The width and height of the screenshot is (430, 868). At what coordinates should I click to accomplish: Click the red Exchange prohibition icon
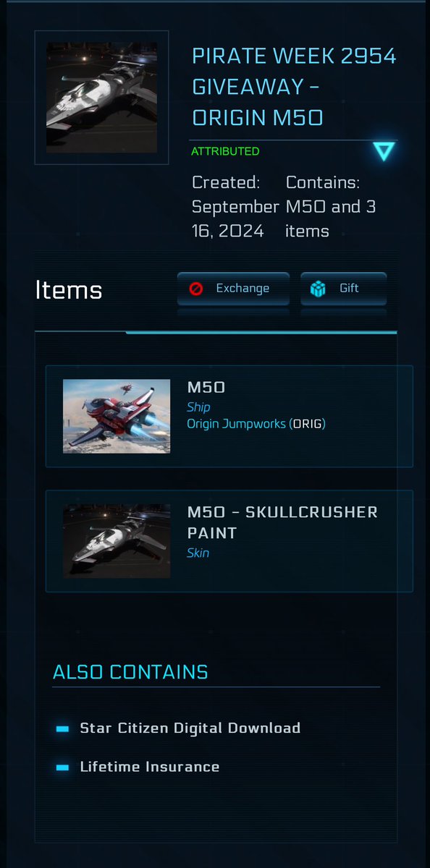tap(196, 289)
